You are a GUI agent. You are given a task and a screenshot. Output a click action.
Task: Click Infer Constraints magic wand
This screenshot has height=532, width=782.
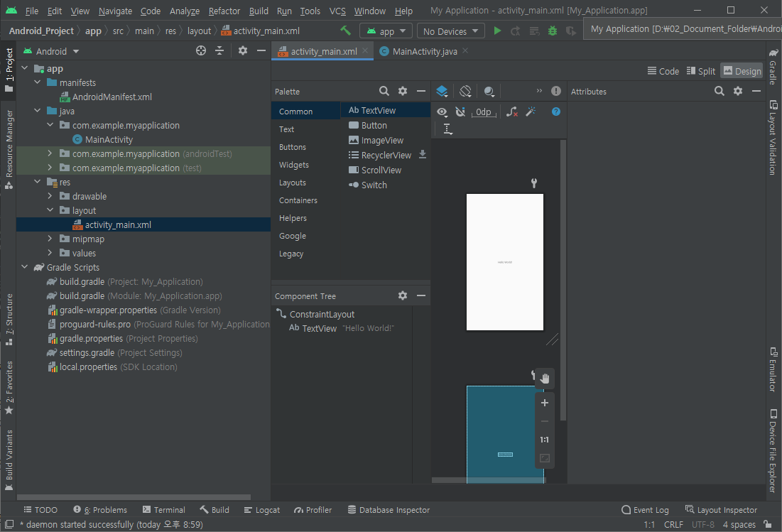click(x=531, y=112)
